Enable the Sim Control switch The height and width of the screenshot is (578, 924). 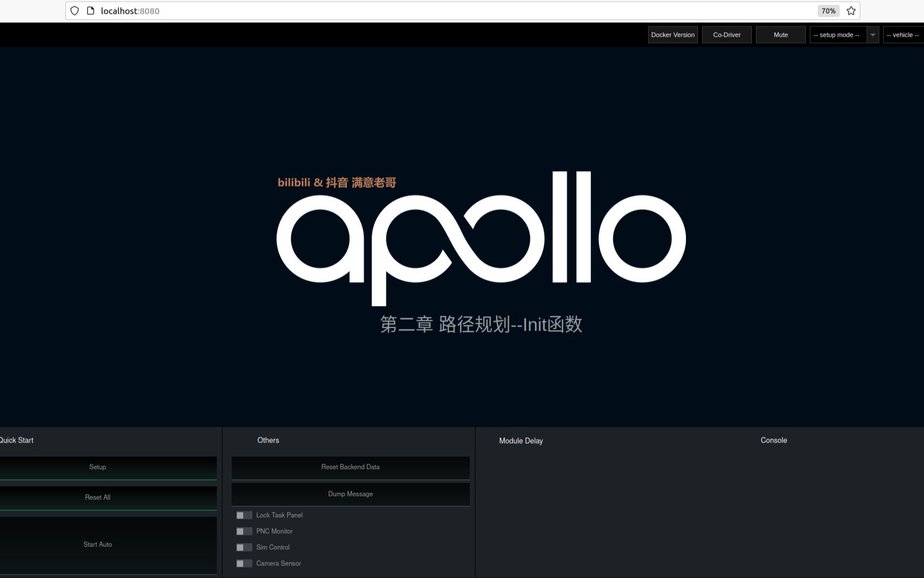coord(244,548)
